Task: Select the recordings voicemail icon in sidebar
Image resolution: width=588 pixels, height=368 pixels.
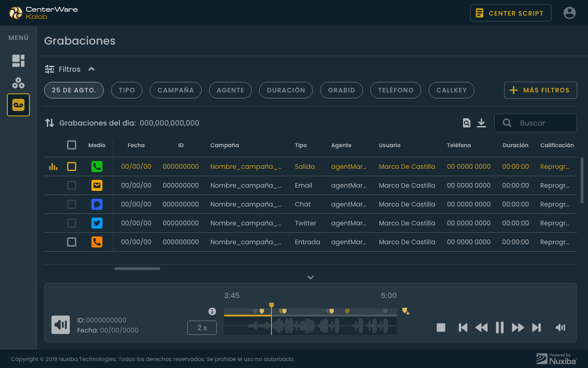Action: (x=18, y=105)
